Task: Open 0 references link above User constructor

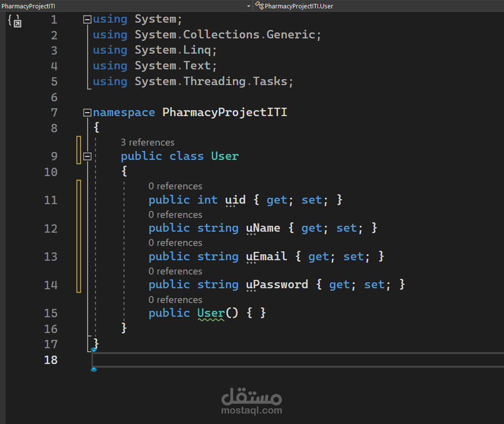Action: (x=176, y=300)
